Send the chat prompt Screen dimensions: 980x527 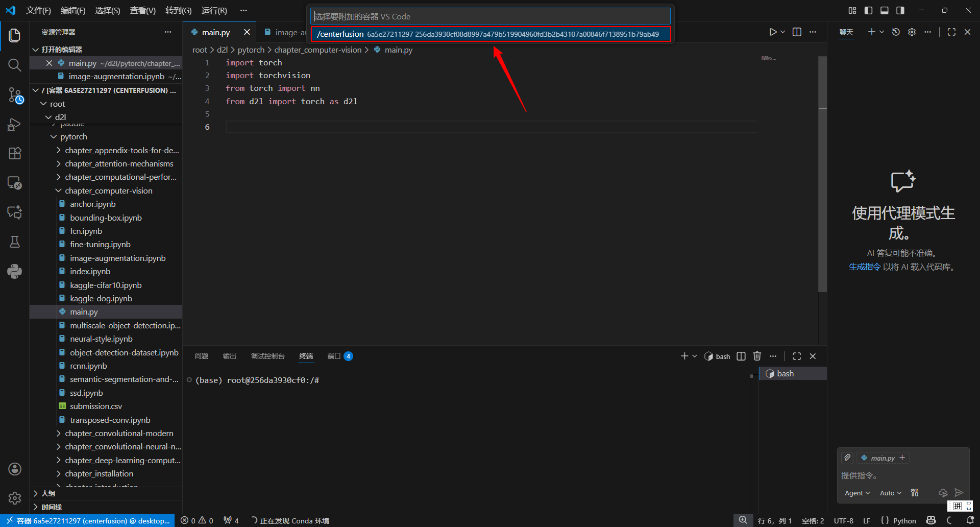(x=959, y=493)
